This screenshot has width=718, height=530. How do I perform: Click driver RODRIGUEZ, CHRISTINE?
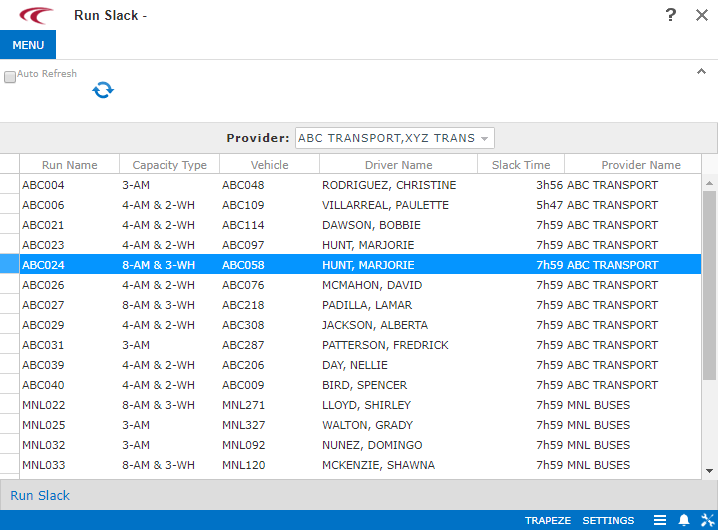(x=389, y=185)
